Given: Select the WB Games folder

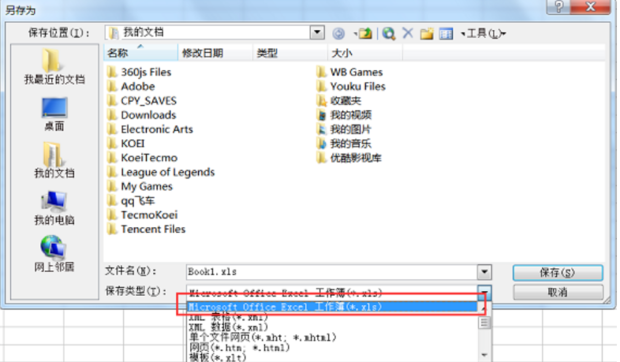Looking at the screenshot, I should pos(350,72).
